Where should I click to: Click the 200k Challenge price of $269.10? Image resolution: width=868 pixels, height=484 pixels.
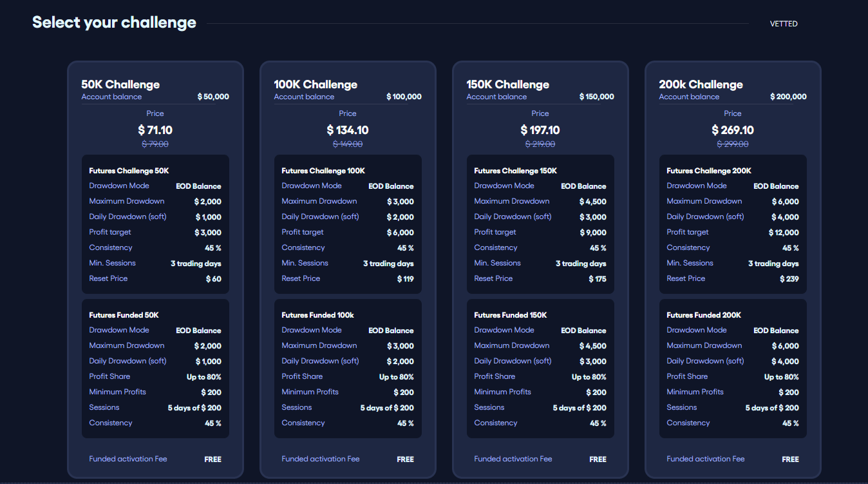pyautogui.click(x=733, y=130)
